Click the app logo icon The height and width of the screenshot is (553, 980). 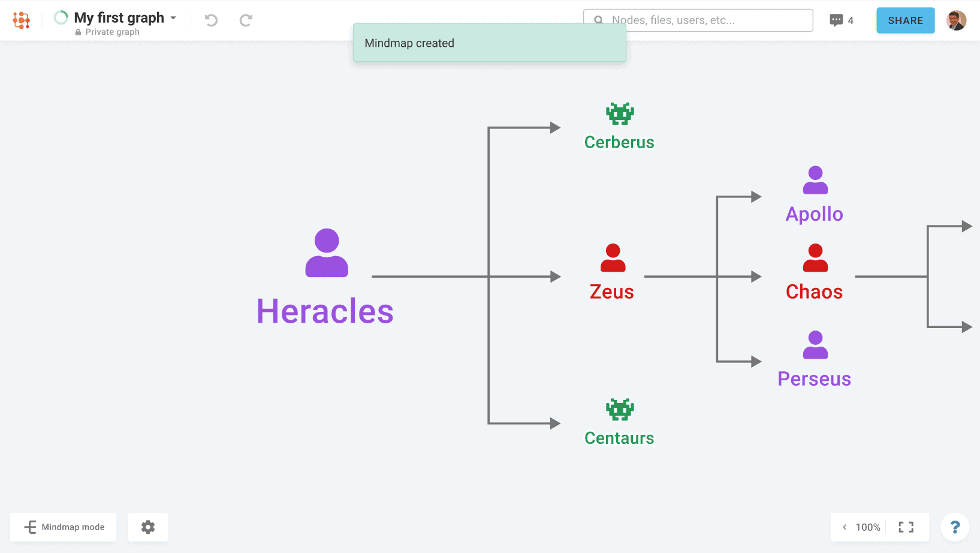click(22, 20)
